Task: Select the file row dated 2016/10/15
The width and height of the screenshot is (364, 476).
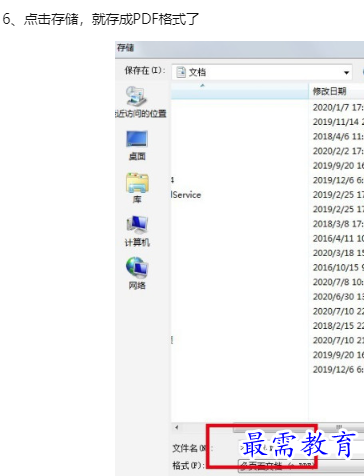Action: (x=267, y=267)
